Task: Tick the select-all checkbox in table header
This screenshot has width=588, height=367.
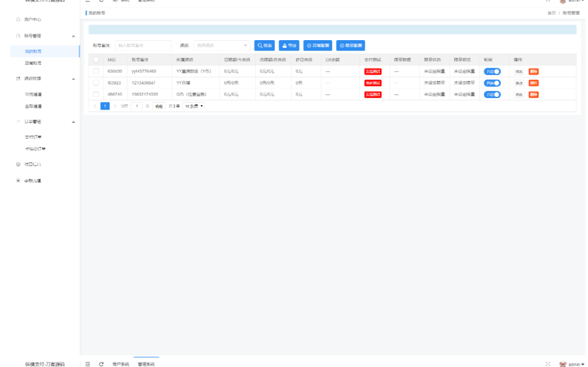Action: coord(96,59)
